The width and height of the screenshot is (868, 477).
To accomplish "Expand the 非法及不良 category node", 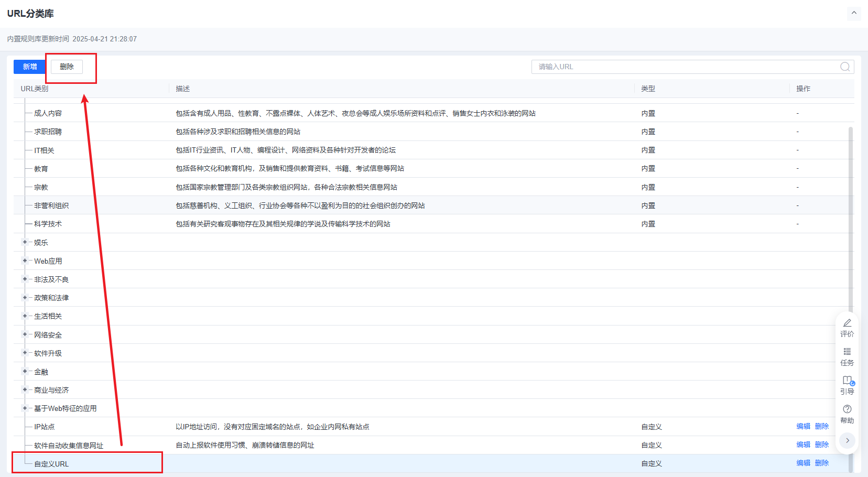I will point(25,279).
